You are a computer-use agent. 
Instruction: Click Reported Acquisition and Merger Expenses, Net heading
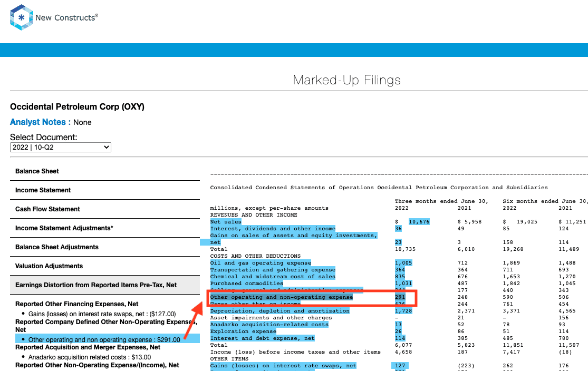click(88, 347)
